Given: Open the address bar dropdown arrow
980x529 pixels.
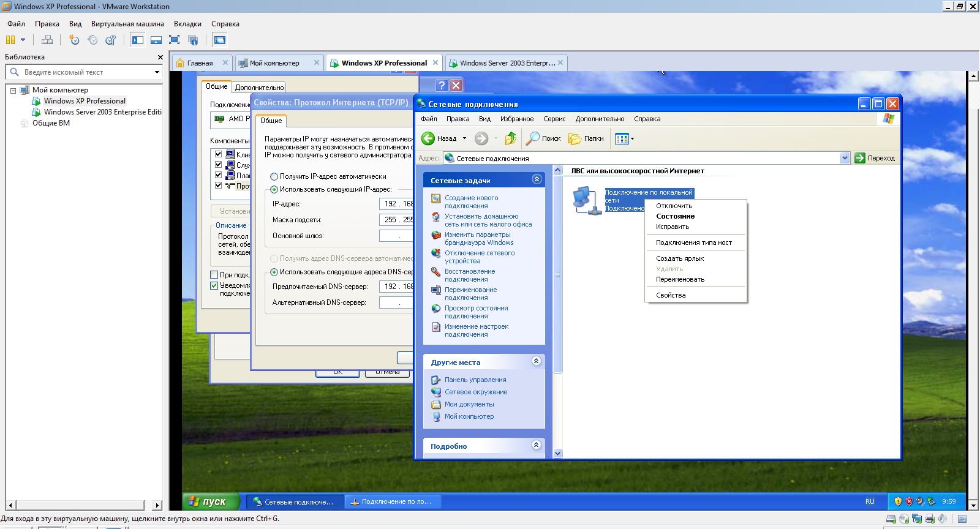Looking at the screenshot, I should [845, 158].
